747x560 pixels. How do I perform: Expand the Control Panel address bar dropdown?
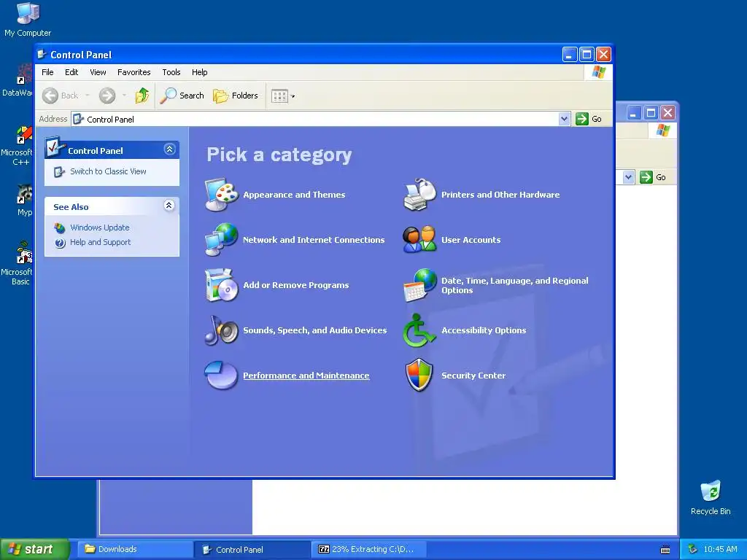[x=564, y=119]
